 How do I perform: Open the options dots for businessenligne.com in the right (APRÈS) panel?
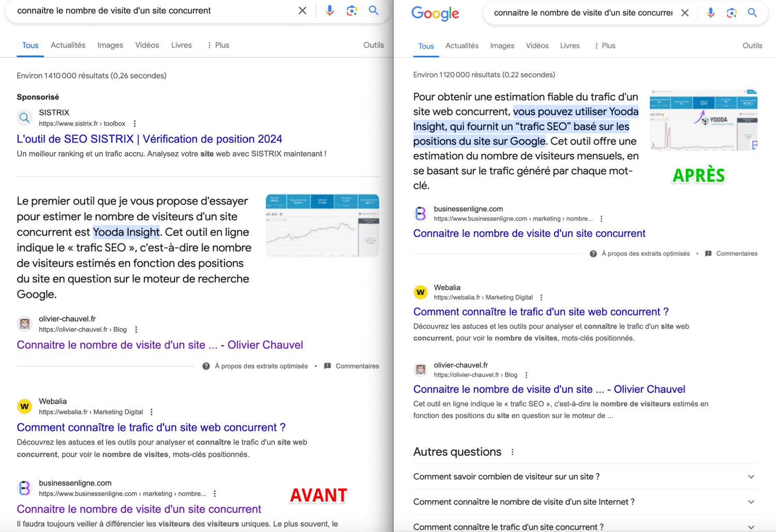pos(601,219)
